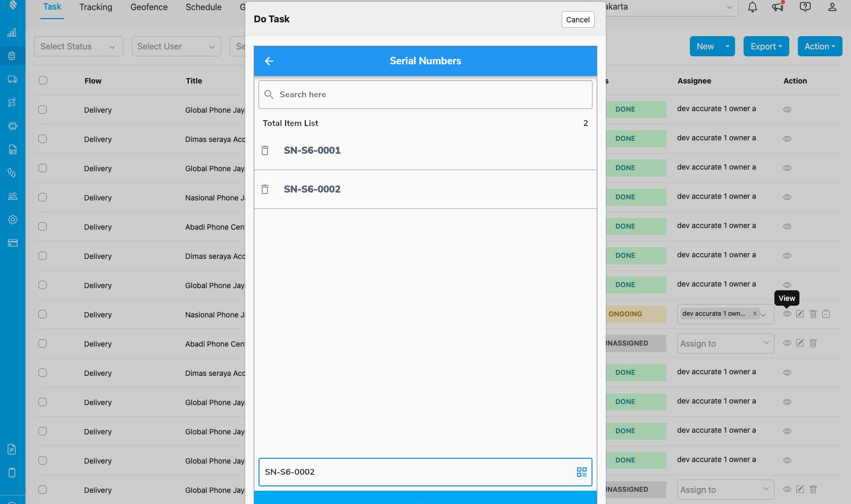
Task: Check the last visible Delivery row checkbox
Action: pyautogui.click(x=43, y=490)
